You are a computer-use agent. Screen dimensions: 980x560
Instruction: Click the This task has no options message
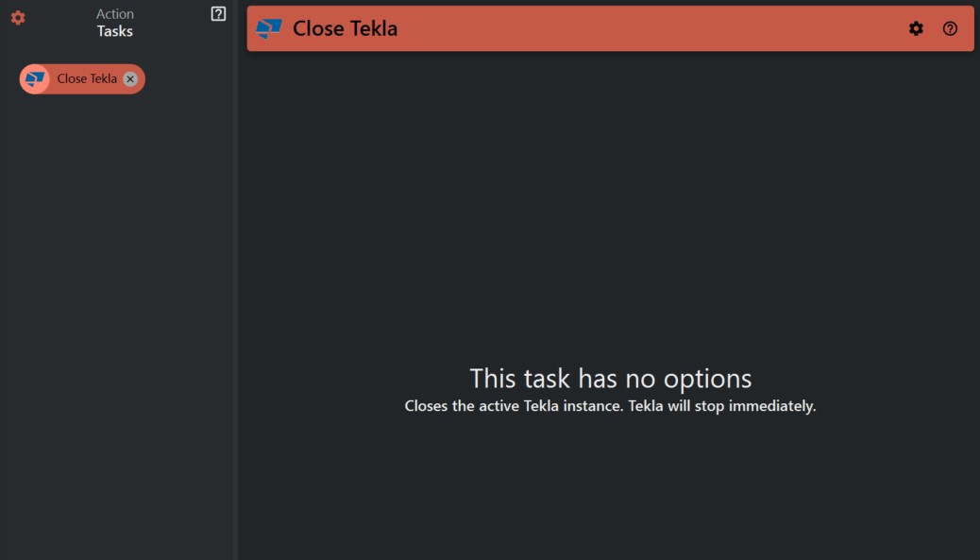click(611, 378)
